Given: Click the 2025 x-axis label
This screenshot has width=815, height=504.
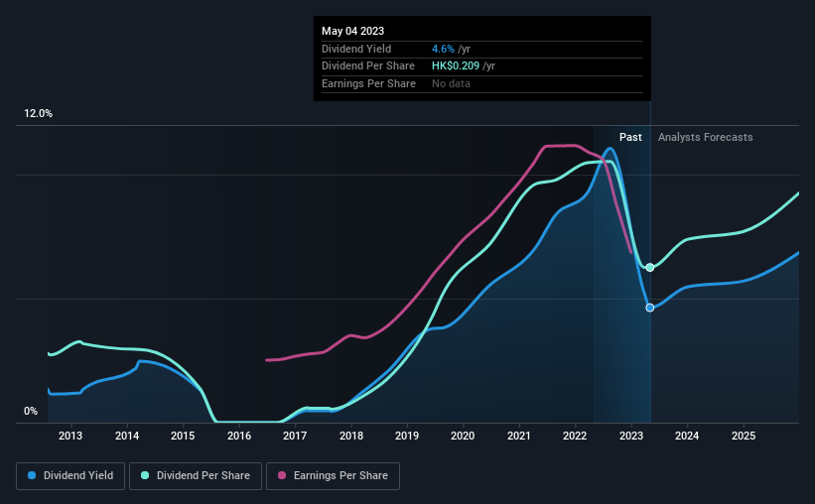Looking at the screenshot, I should coord(744,436).
